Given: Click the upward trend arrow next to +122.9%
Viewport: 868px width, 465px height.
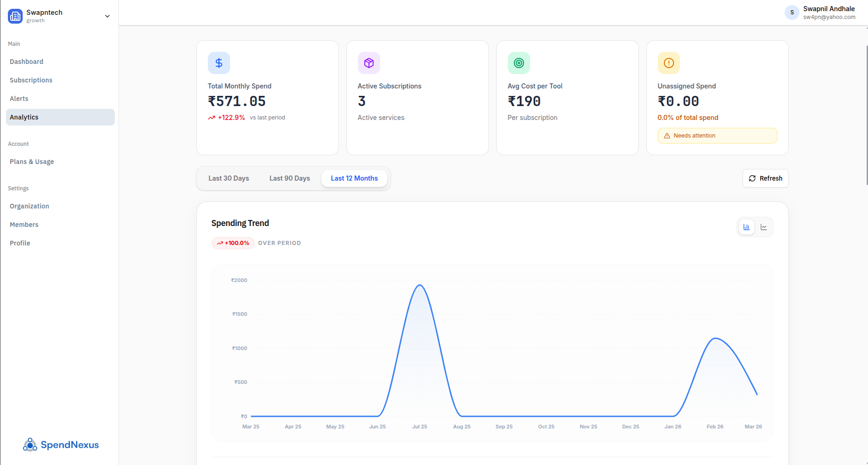Looking at the screenshot, I should (x=211, y=118).
